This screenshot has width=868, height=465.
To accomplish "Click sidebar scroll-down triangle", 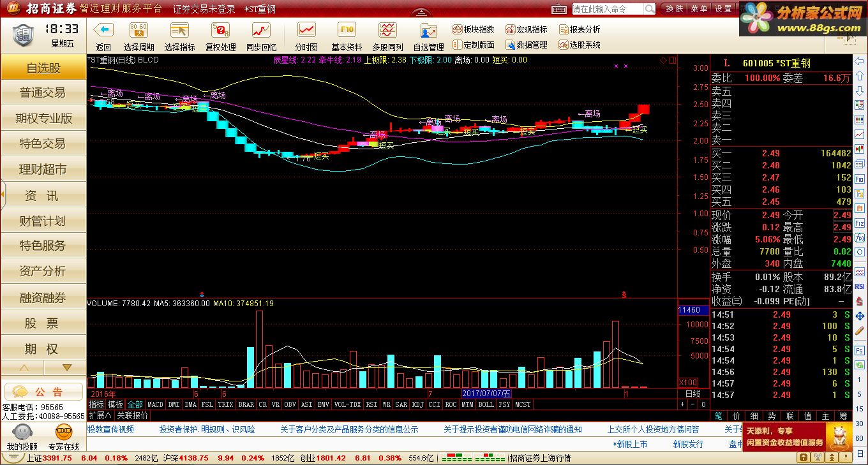I will coord(66,368).
